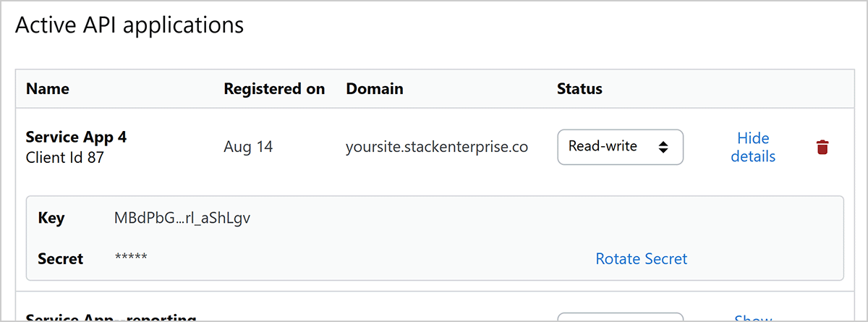Open the reporting app's status dropdown
Screen dimensions: 868x322
[620, 317]
